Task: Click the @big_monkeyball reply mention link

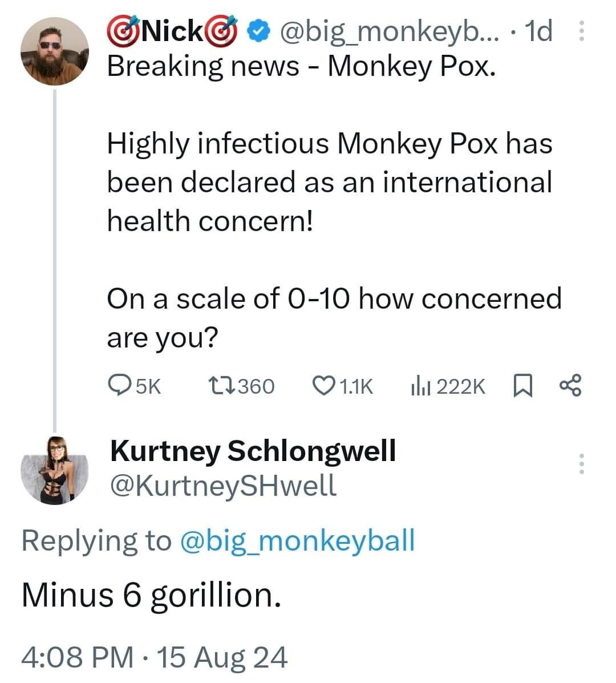Action: pyautogui.click(x=297, y=540)
